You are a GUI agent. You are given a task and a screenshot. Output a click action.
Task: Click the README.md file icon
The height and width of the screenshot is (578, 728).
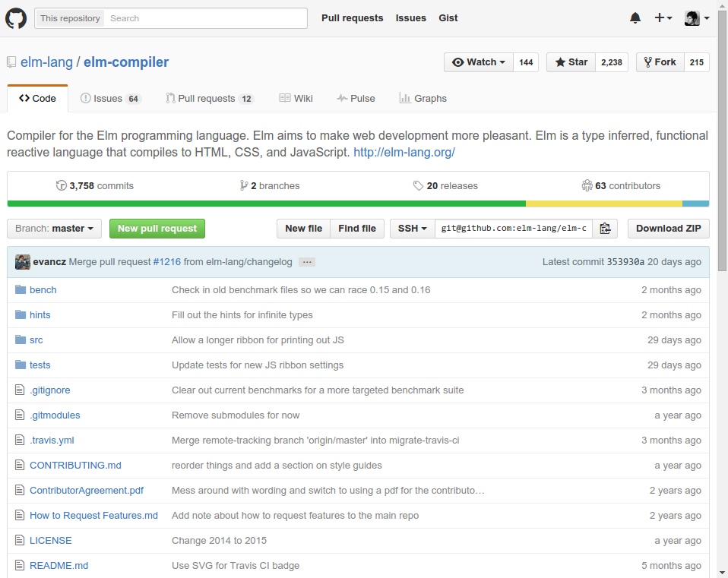click(x=20, y=565)
